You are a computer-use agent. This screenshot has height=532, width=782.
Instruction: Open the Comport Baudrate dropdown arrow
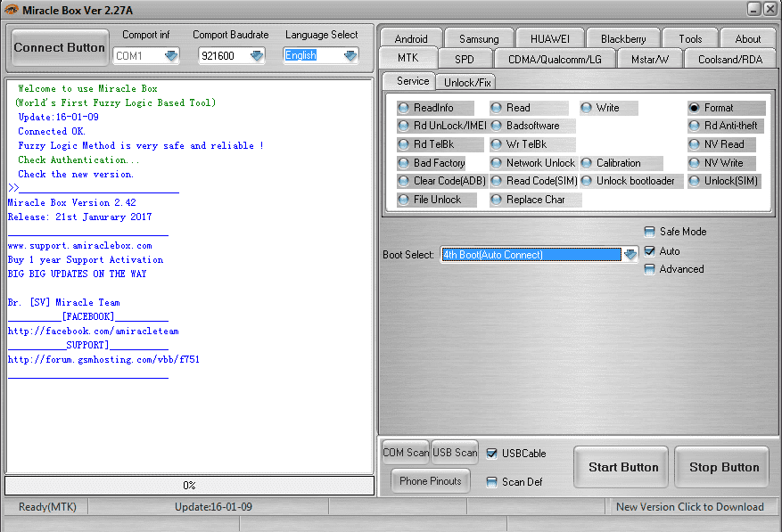257,55
